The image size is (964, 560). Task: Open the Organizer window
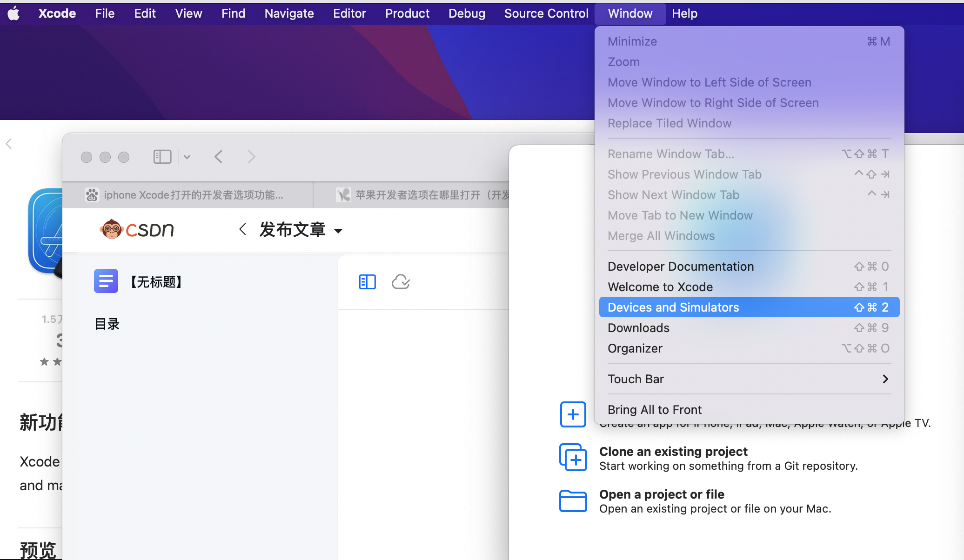[749, 348]
